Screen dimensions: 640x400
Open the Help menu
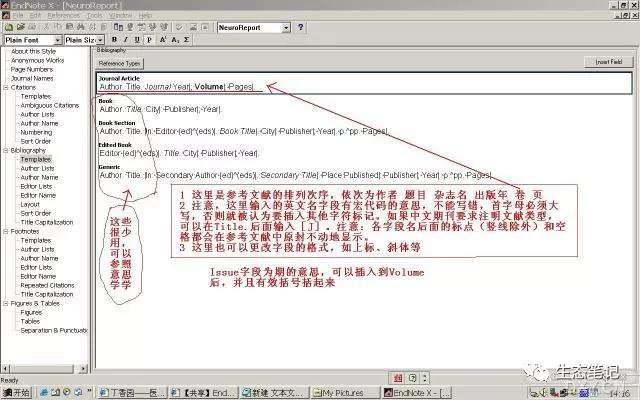click(x=145, y=16)
